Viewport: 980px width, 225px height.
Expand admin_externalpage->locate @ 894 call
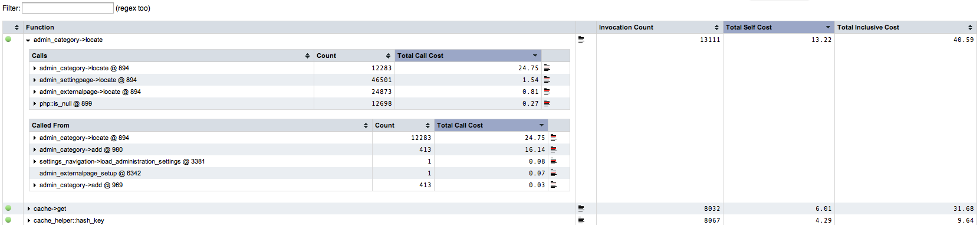click(35, 92)
